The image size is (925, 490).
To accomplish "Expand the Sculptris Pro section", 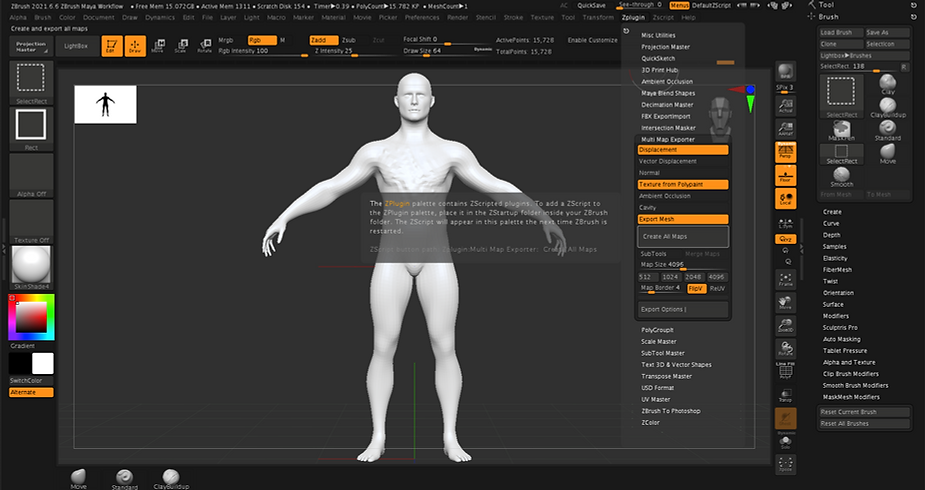I will click(x=840, y=327).
